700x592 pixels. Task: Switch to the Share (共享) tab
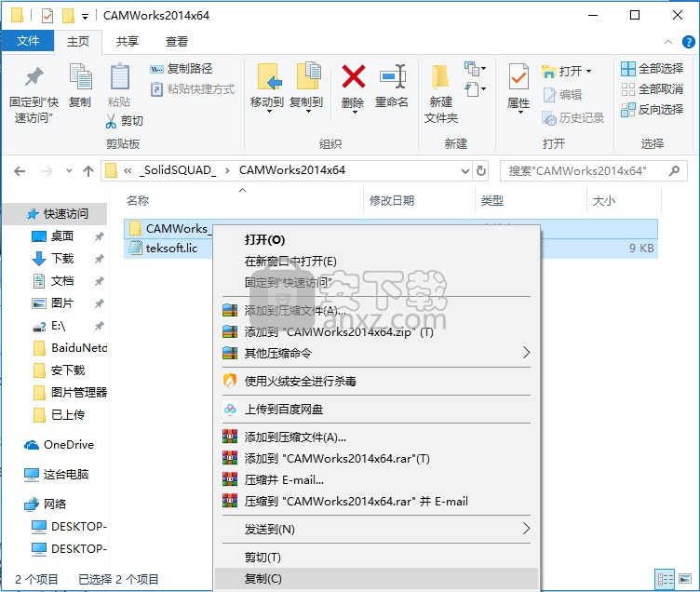(128, 42)
